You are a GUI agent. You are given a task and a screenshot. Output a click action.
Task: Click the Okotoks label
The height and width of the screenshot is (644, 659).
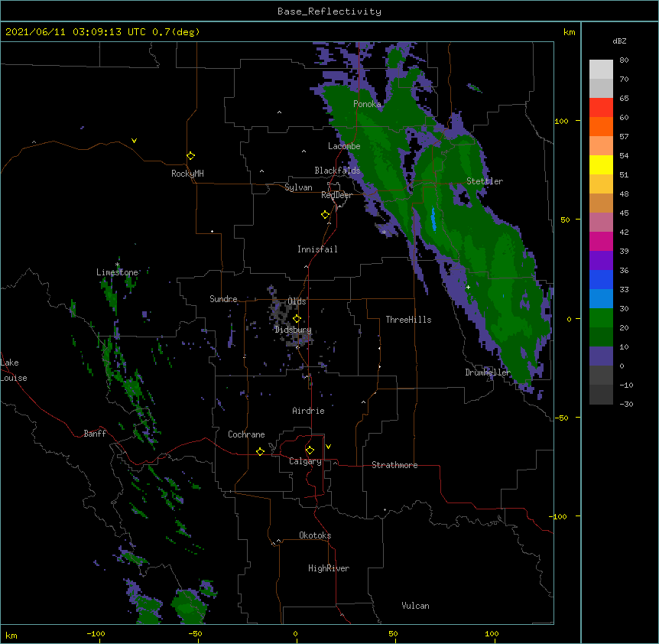[x=315, y=535]
